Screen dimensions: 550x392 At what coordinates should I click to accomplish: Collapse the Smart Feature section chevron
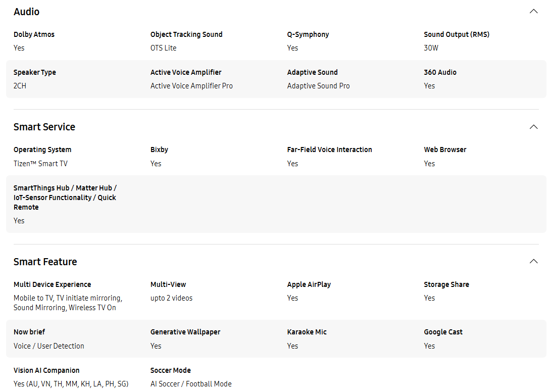tap(533, 262)
